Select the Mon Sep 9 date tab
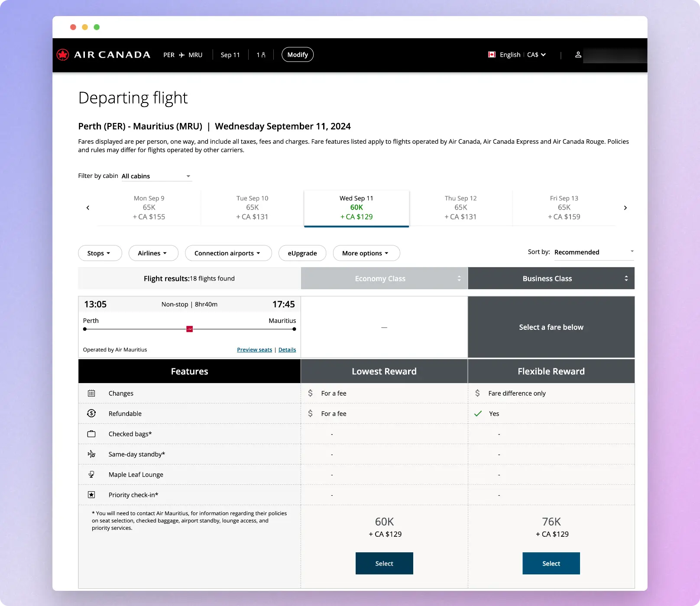The image size is (700, 606). coord(149,208)
